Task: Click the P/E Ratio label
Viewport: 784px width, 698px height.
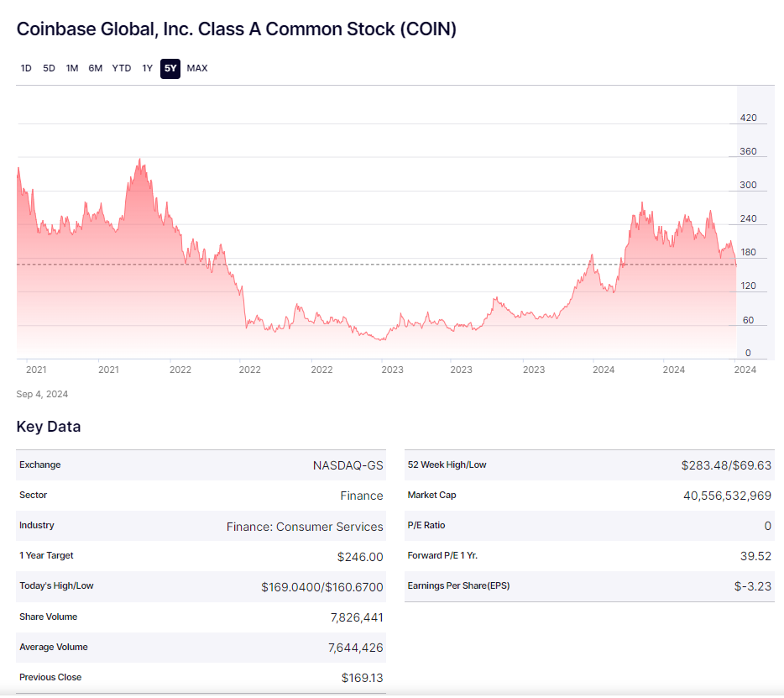Action: pos(426,525)
